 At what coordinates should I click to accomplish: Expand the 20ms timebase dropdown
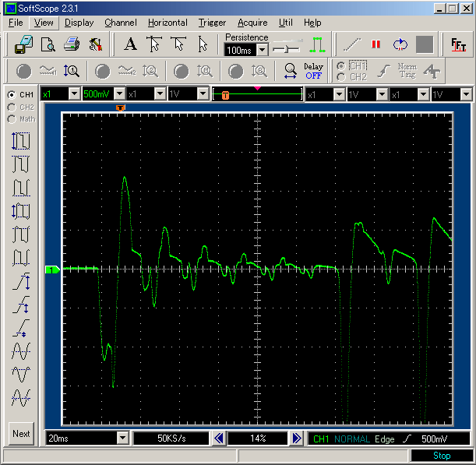pyautogui.click(x=122, y=439)
